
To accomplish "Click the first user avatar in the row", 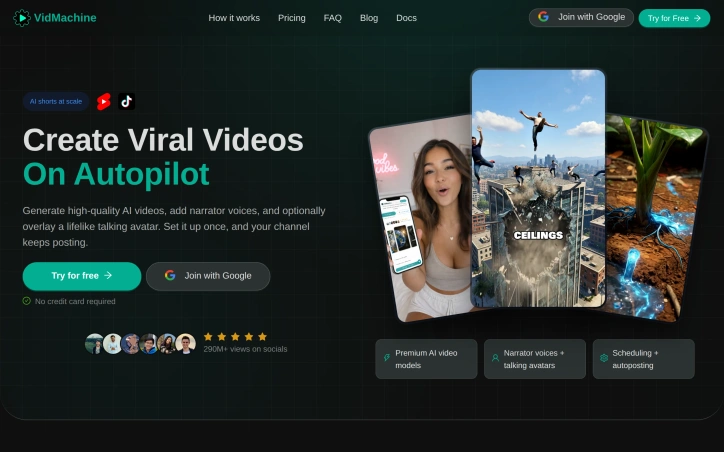I will (94, 344).
